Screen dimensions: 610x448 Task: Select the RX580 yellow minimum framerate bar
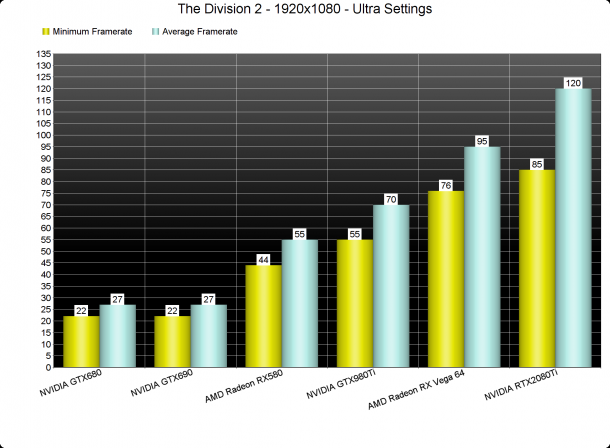(263, 316)
